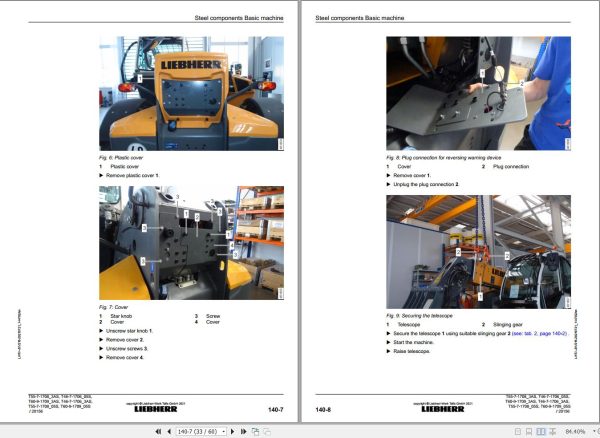Click the Fig. 6 plastic cover photo
600x438 pixels.
click(191, 93)
